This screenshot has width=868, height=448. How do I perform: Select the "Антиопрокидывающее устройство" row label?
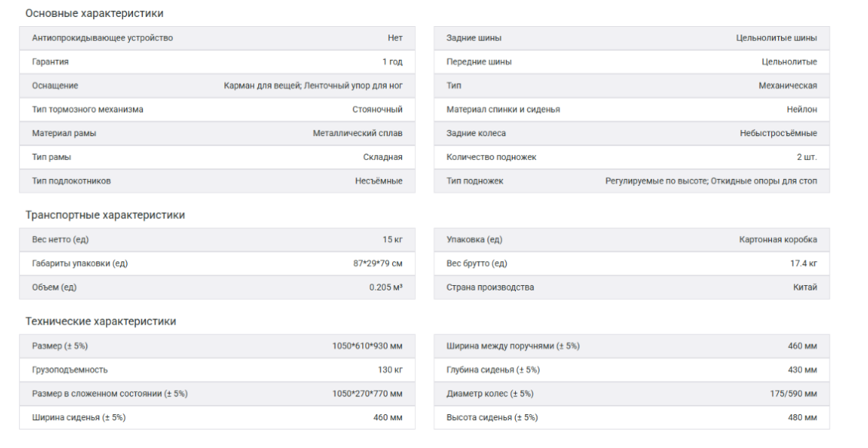click(x=102, y=38)
